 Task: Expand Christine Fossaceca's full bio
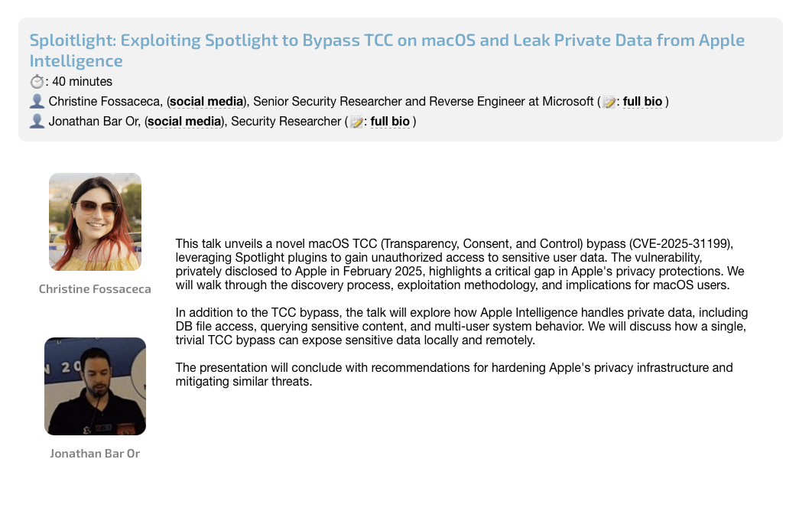click(642, 102)
